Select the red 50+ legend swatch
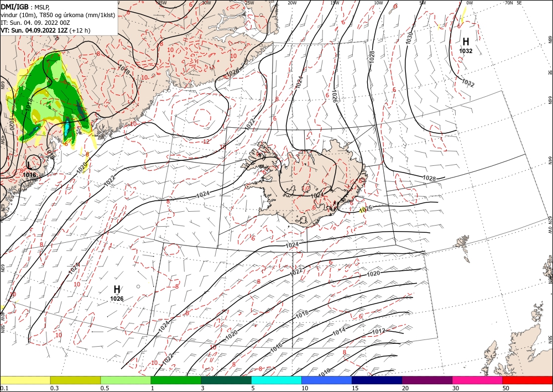This screenshot has width=553, height=392. tap(528, 380)
